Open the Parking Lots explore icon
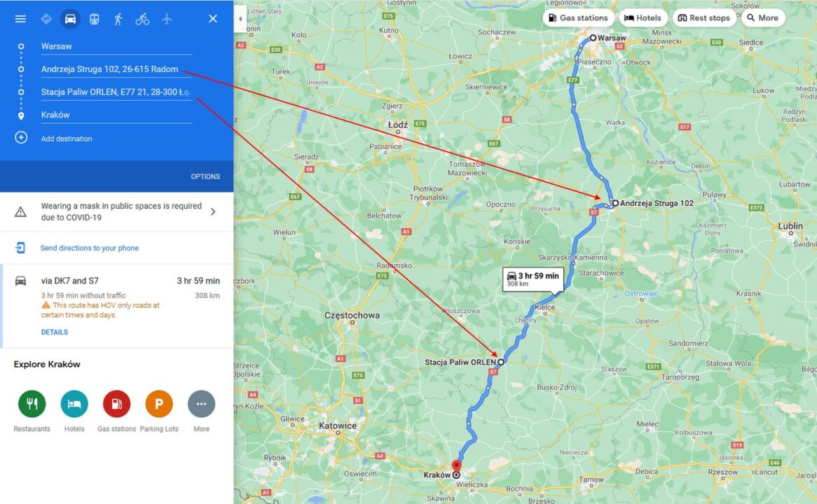Viewport: 817px width, 504px height. click(x=159, y=404)
